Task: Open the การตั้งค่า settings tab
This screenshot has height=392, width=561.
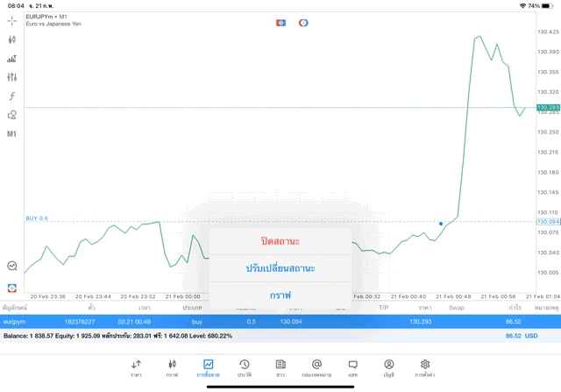Action: pos(425,367)
